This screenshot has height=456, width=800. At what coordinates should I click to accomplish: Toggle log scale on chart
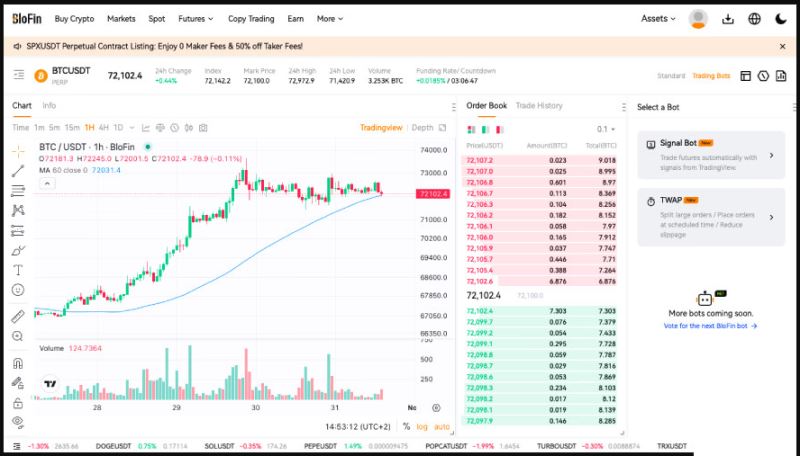point(422,426)
